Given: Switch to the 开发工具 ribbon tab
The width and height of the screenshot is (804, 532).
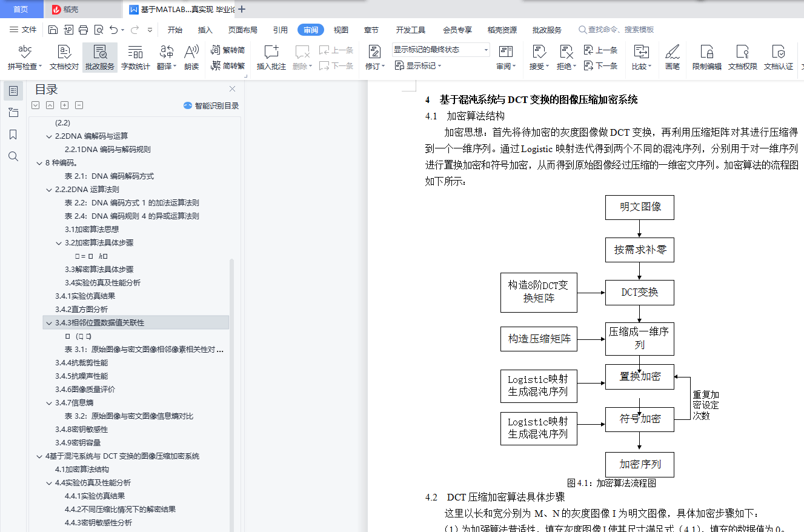Looking at the screenshot, I should coord(411,30).
